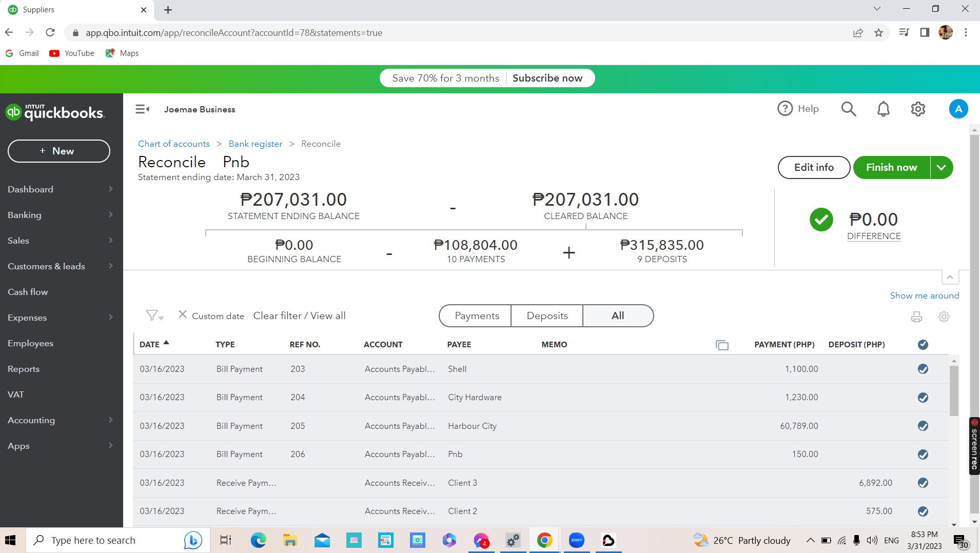980x553 pixels.
Task: Open the Help icon
Action: coord(785,109)
